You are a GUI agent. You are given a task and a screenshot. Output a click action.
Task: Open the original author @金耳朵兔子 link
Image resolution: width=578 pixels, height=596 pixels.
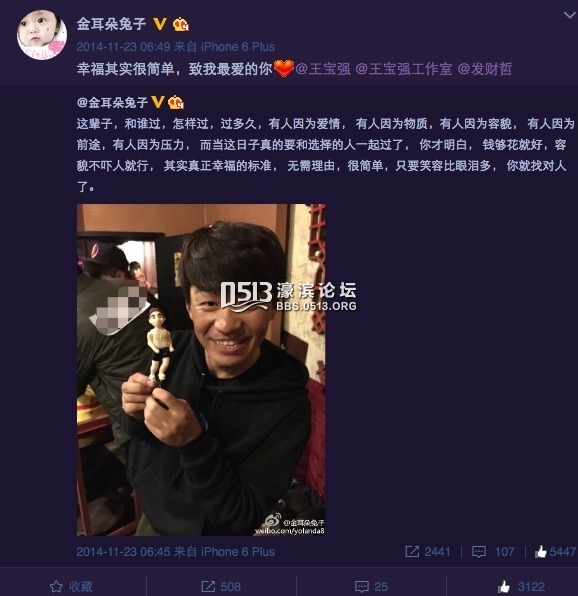pyautogui.click(x=112, y=103)
